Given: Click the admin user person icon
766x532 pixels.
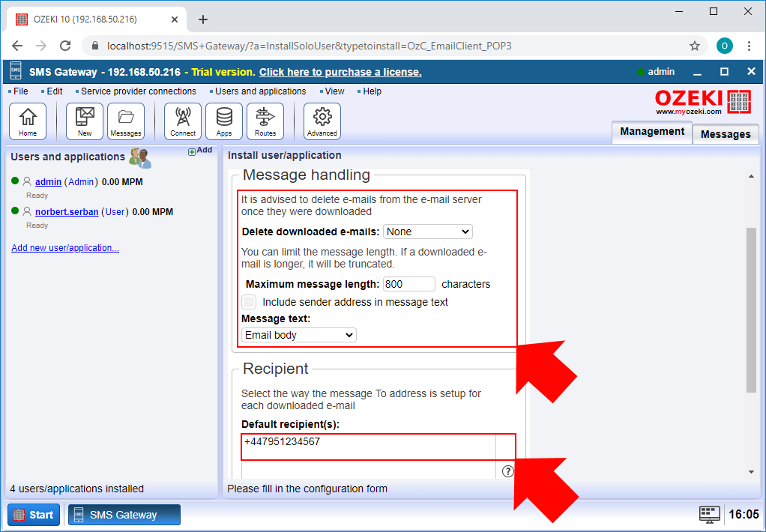Looking at the screenshot, I should tap(27, 182).
